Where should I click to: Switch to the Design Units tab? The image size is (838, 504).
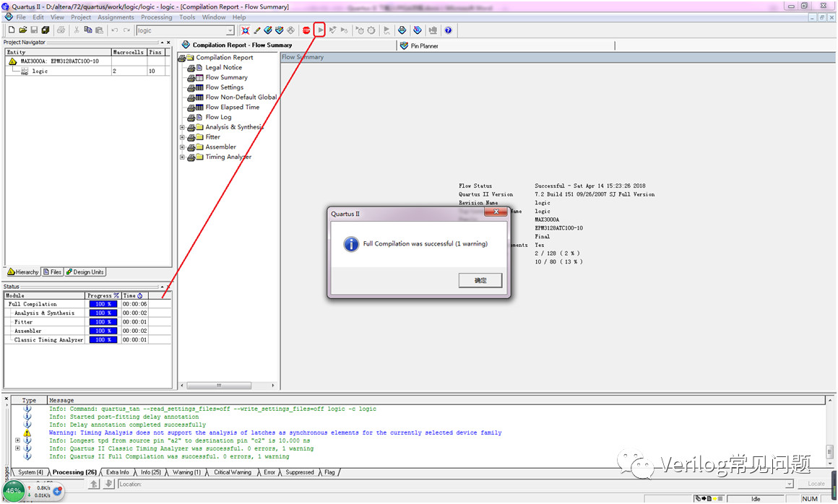85,272
